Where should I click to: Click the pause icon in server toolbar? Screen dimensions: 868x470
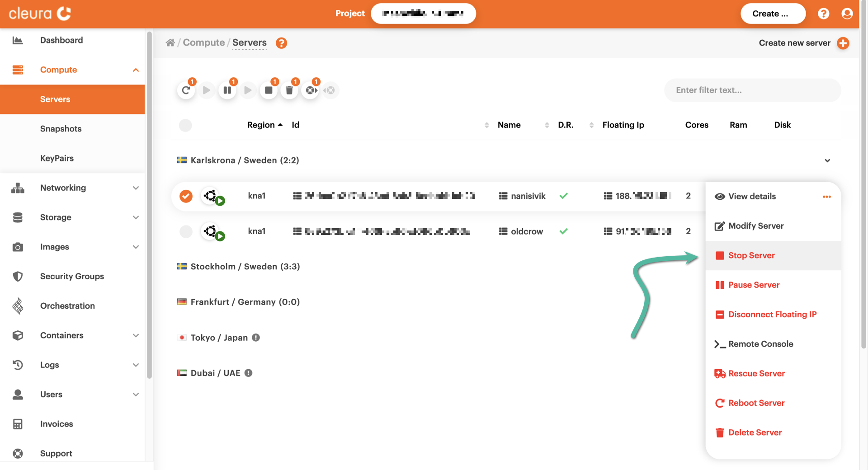pos(227,90)
